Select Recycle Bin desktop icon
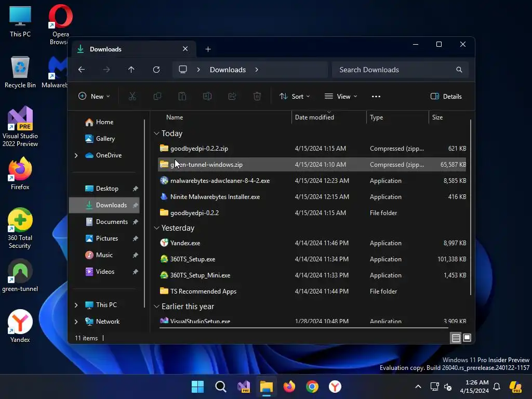 (20, 72)
